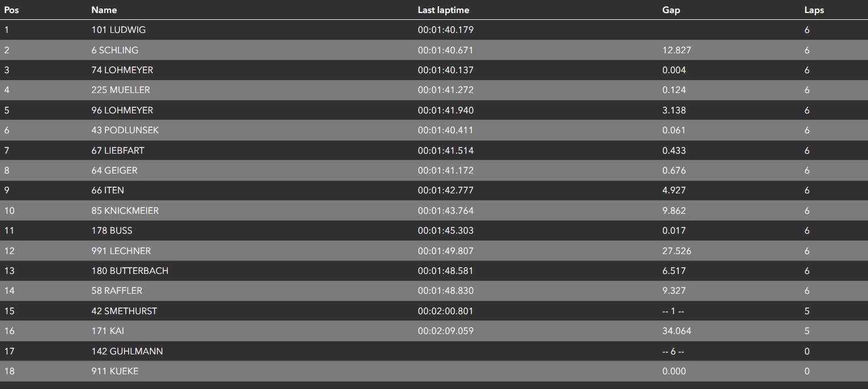This screenshot has width=868, height=389.
Task: Select 180 BUTTERBACH name
Action: point(130,270)
